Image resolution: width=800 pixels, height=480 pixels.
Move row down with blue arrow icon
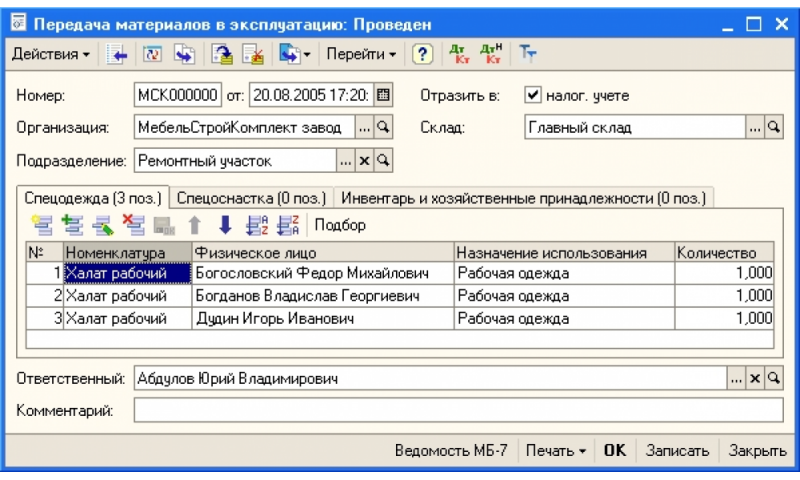(224, 226)
